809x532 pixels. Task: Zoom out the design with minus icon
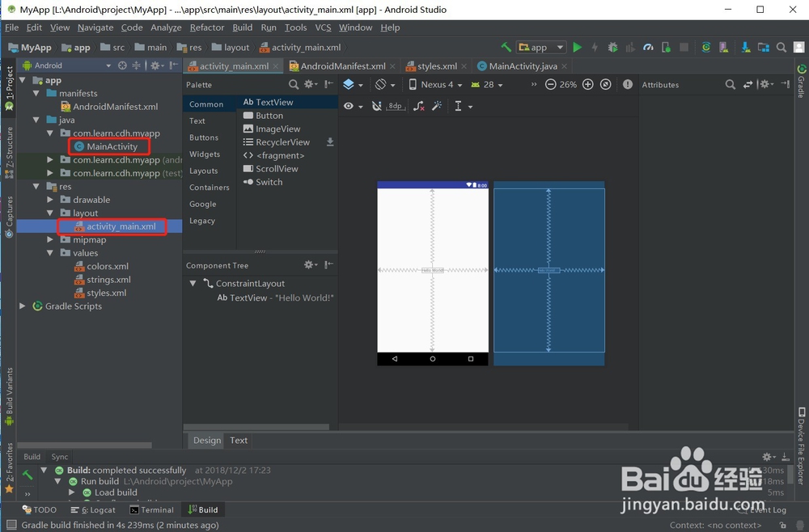(x=550, y=85)
